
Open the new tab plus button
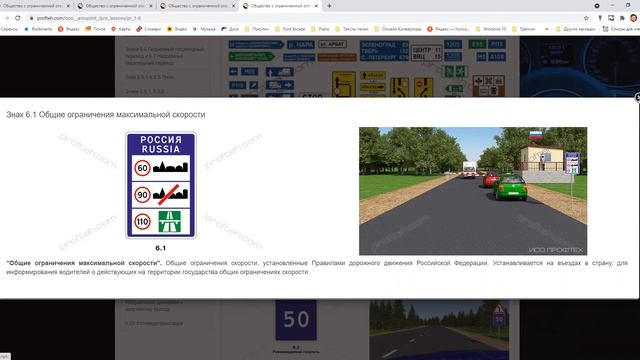(329, 6)
